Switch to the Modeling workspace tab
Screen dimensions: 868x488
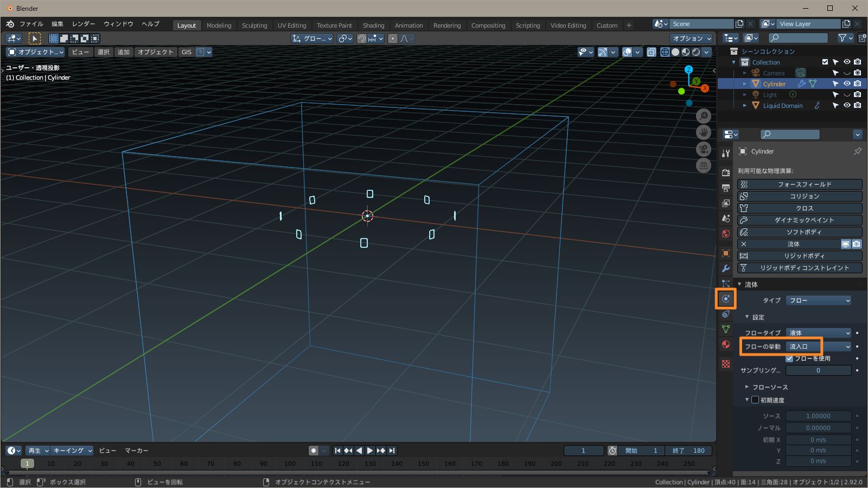click(219, 25)
